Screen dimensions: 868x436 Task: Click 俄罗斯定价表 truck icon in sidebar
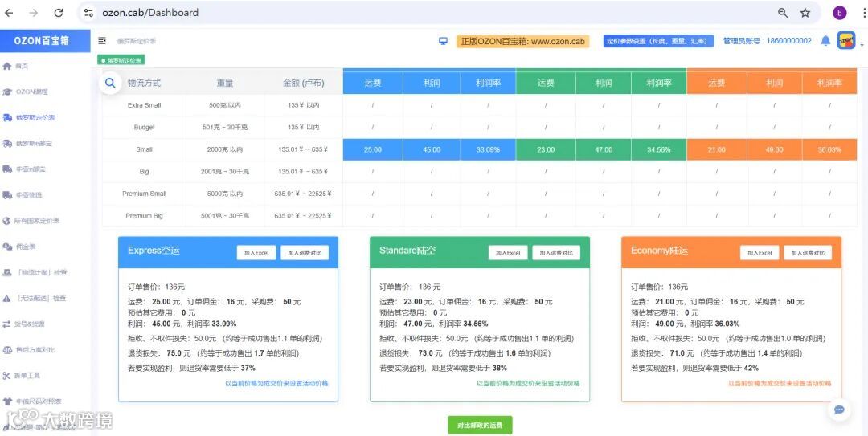tap(7, 117)
